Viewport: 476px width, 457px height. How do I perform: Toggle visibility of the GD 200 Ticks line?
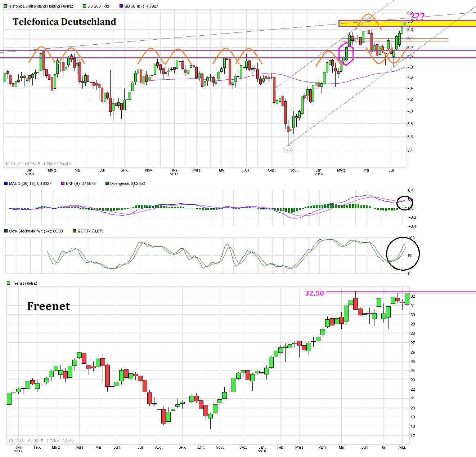point(84,6)
